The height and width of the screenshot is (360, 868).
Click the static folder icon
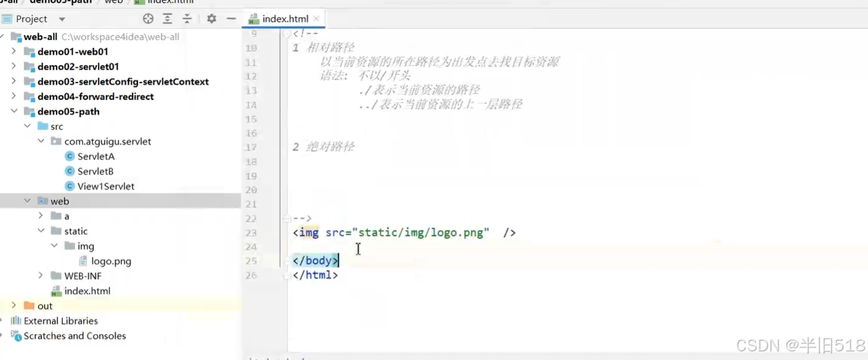(56, 231)
